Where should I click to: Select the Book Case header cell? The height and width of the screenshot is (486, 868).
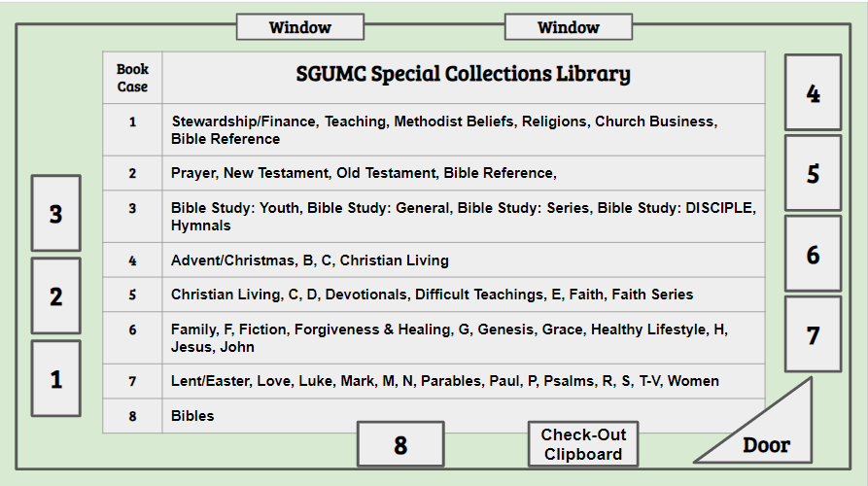coord(132,78)
